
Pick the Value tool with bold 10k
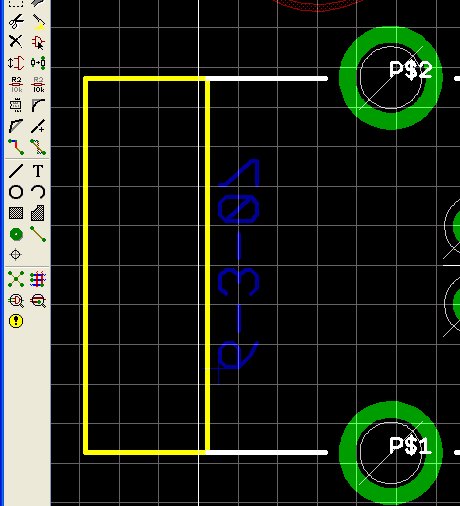[38, 85]
